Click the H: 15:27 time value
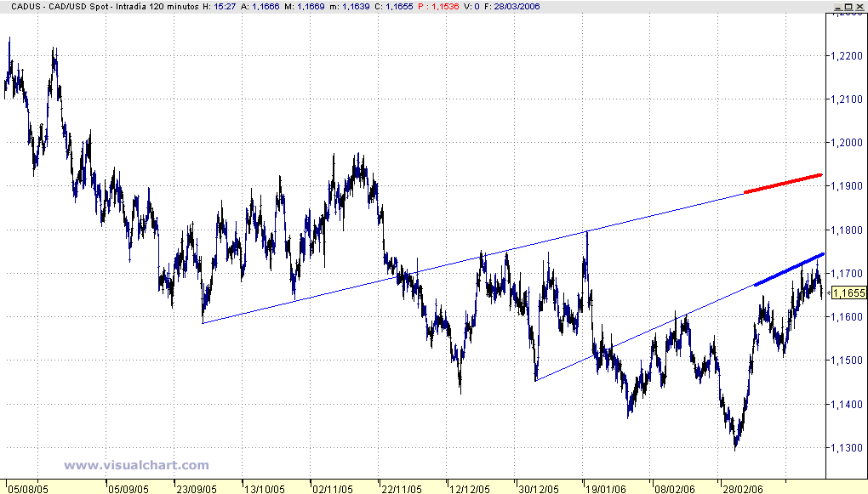Image resolution: width=868 pixels, height=494 pixels. [x=220, y=7]
